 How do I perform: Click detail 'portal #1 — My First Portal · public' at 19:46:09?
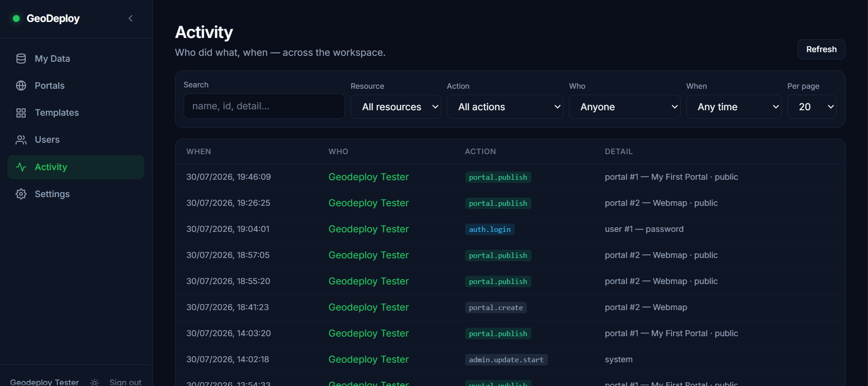672,177
